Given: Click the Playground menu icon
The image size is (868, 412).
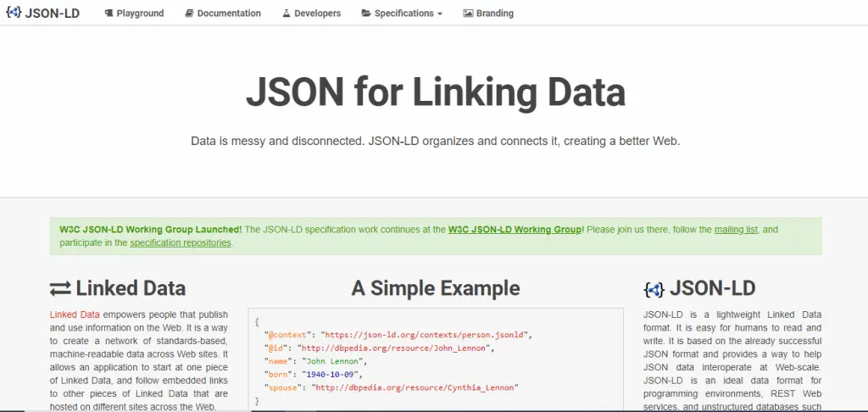Looking at the screenshot, I should pos(108,14).
